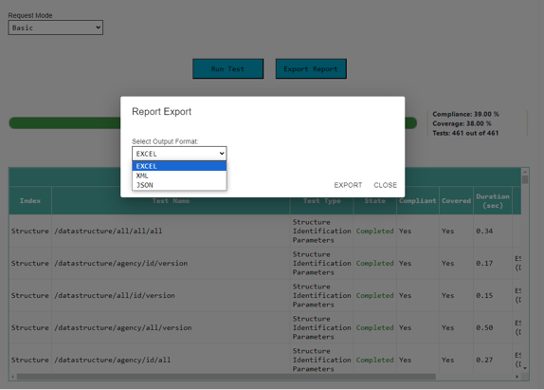Click the Export Report button
Viewport: 544px width, 390px height.
(x=311, y=69)
